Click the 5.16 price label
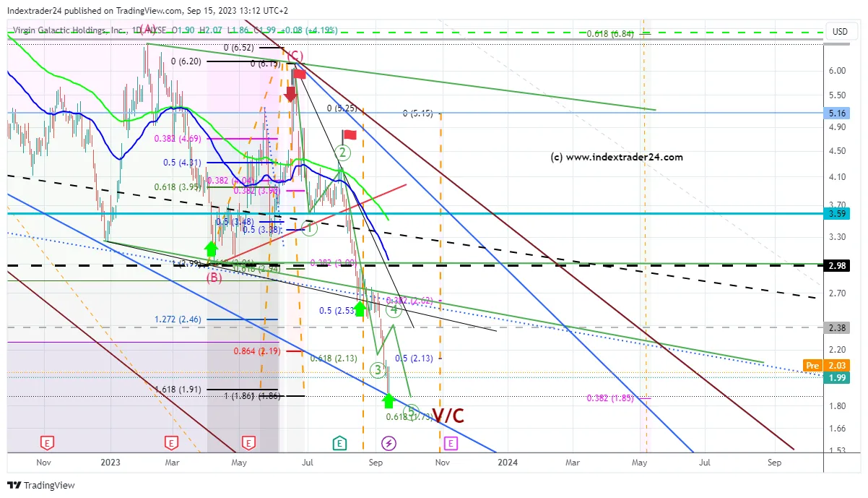The image size is (868, 498). pos(838,113)
